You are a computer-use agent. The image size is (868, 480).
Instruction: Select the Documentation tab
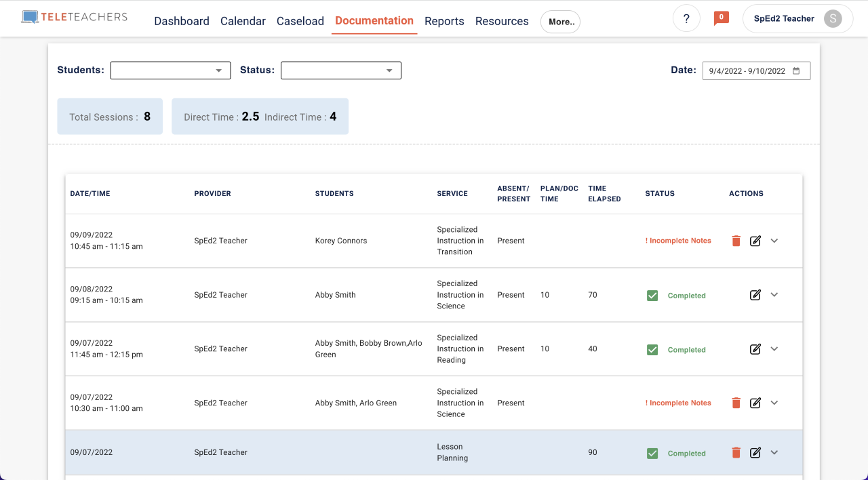374,21
